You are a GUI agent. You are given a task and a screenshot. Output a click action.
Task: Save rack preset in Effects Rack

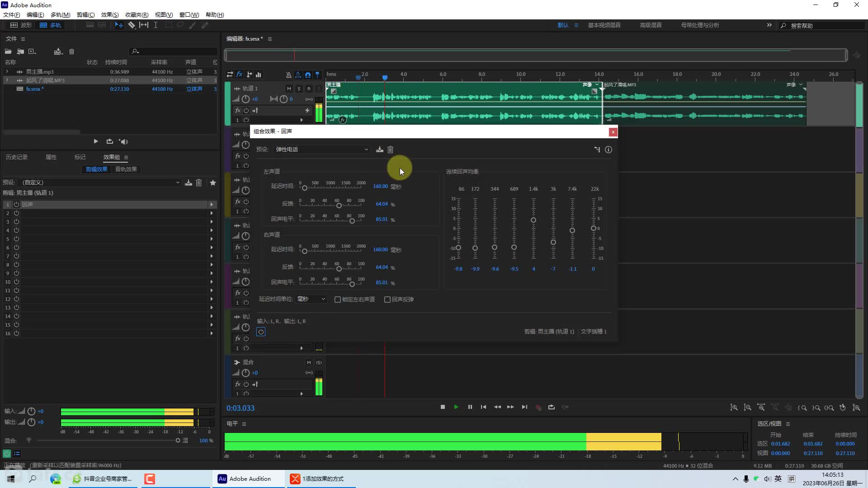[189, 183]
